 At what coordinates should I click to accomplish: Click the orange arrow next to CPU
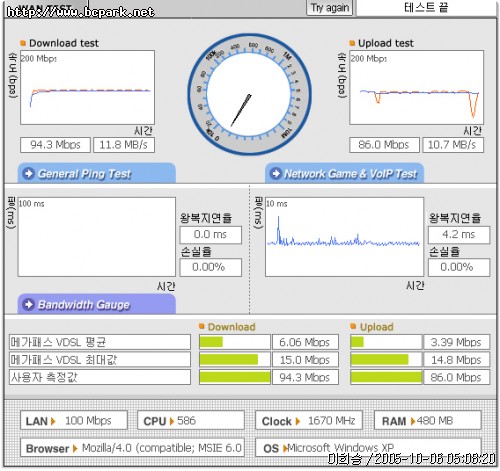click(172, 421)
